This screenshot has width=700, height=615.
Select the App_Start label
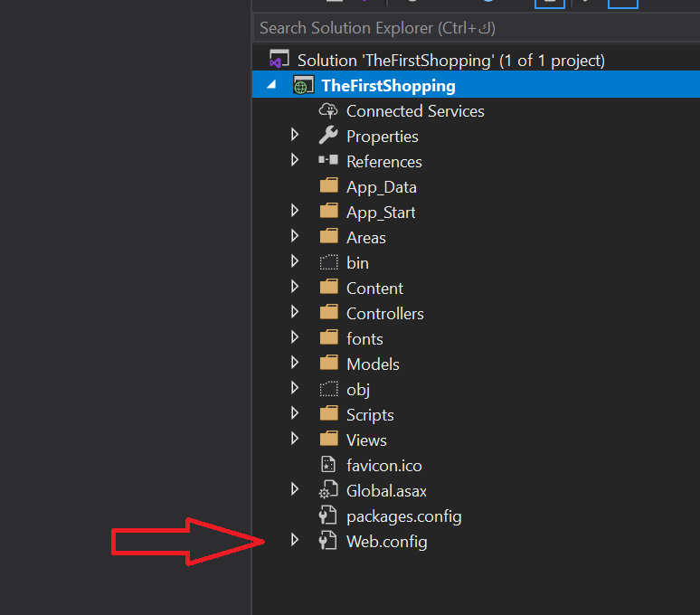point(381,213)
